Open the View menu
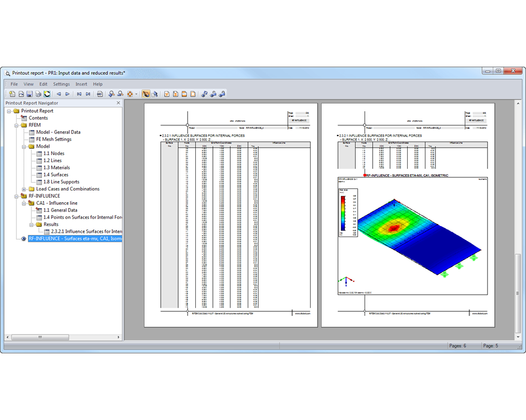The height and width of the screenshot is (420, 526). [x=28, y=84]
